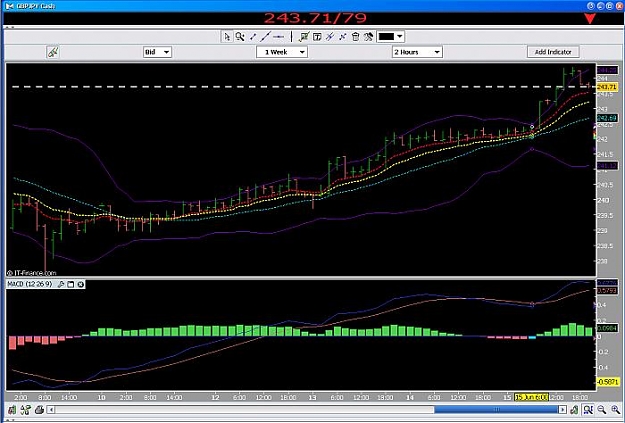Activate the magnifier zoom tool
This screenshot has height=423, width=625.
[240, 37]
